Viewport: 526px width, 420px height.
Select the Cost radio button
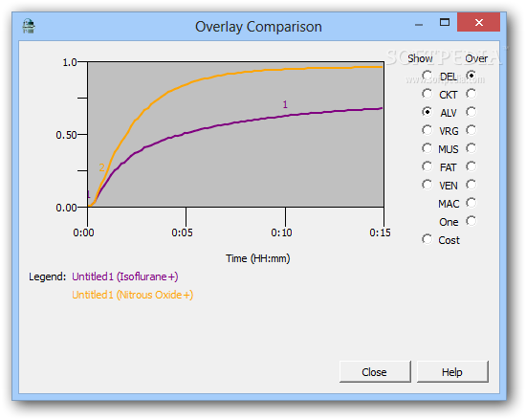tap(427, 239)
